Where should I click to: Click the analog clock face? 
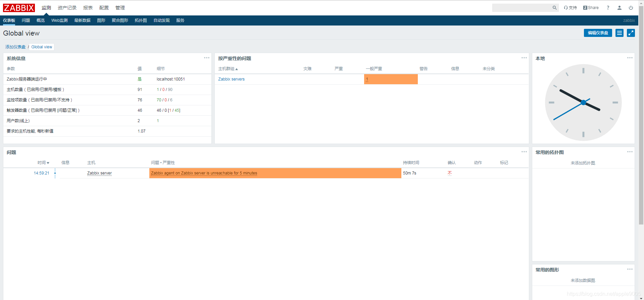click(x=583, y=102)
